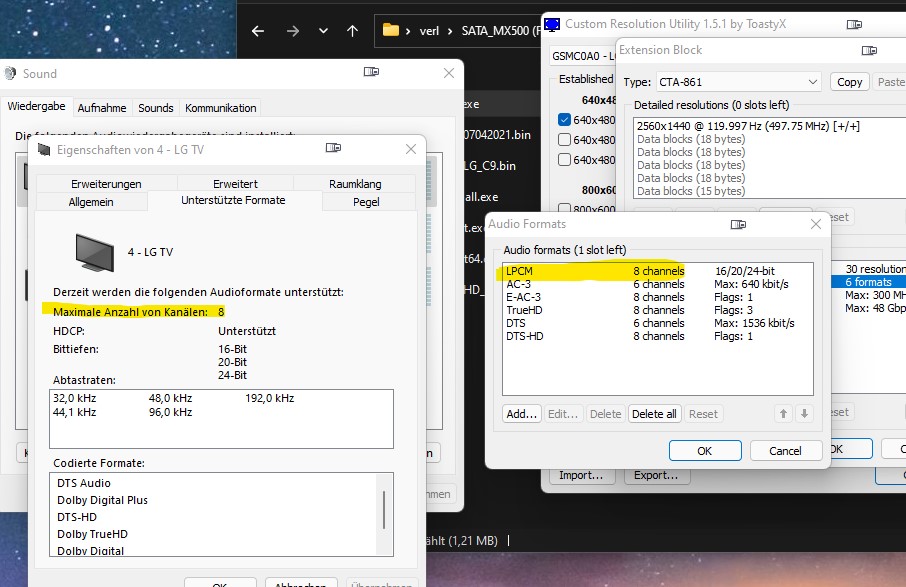Check the third 640x480 checkbox

565,159
